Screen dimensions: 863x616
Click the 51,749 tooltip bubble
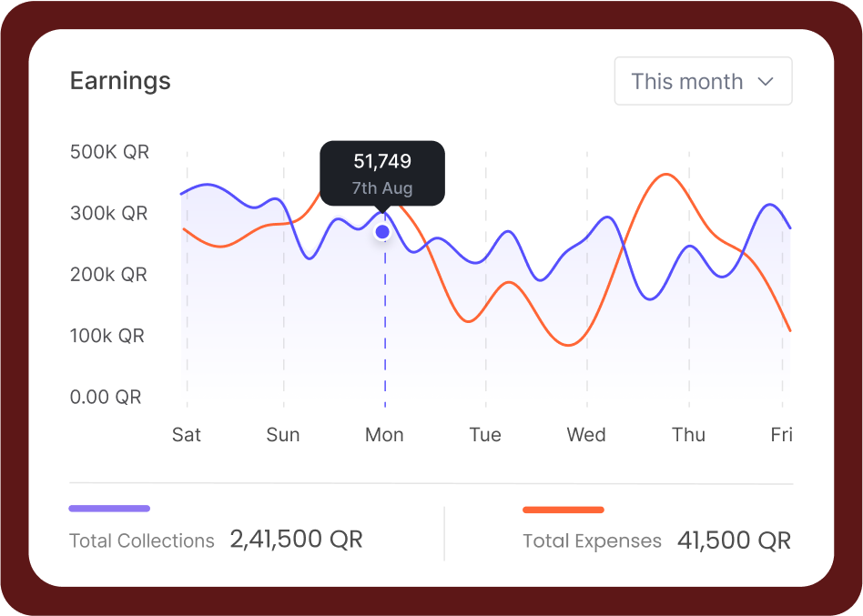382,173
